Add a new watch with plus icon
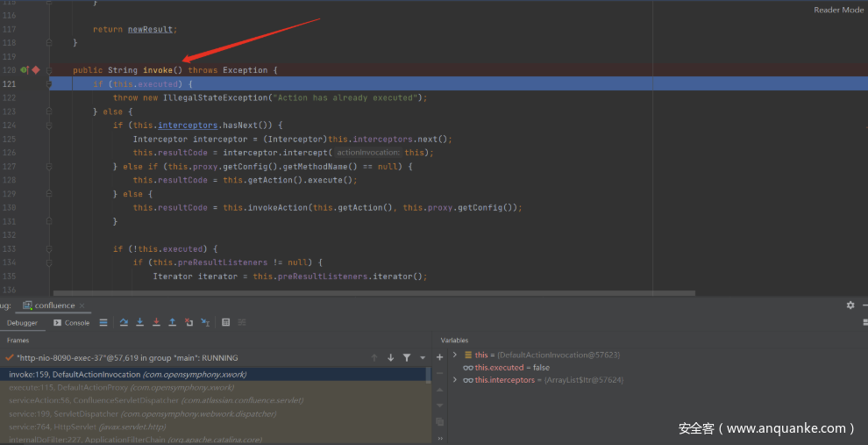 440,358
